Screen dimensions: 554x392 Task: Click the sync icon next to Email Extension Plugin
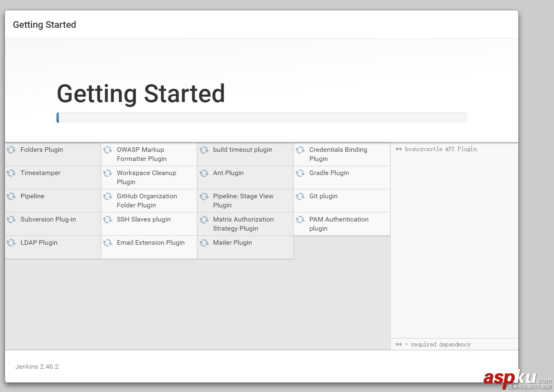tap(108, 243)
